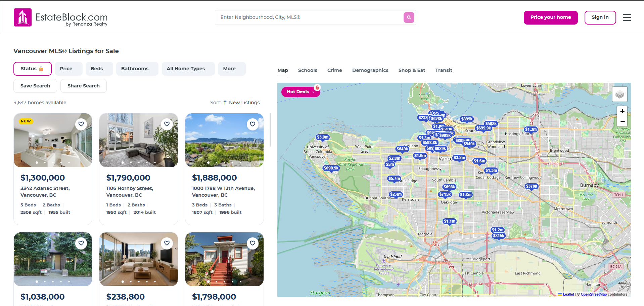644x306 pixels.
Task: Open the map layers icon
Action: pyautogui.click(x=619, y=94)
